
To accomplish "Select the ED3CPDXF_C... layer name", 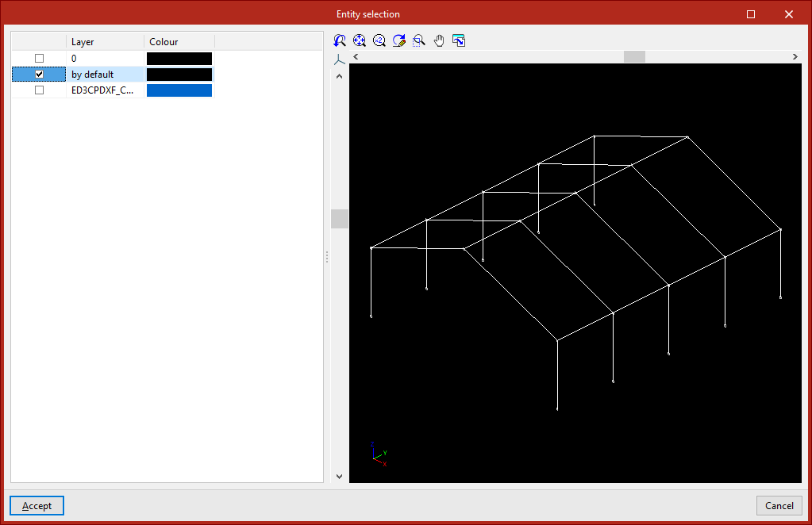I will point(102,90).
